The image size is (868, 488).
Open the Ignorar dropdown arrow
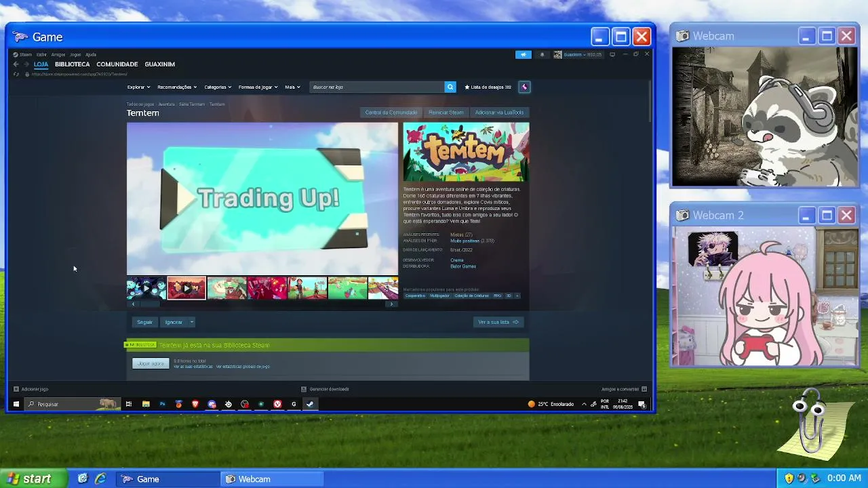pyautogui.click(x=192, y=322)
